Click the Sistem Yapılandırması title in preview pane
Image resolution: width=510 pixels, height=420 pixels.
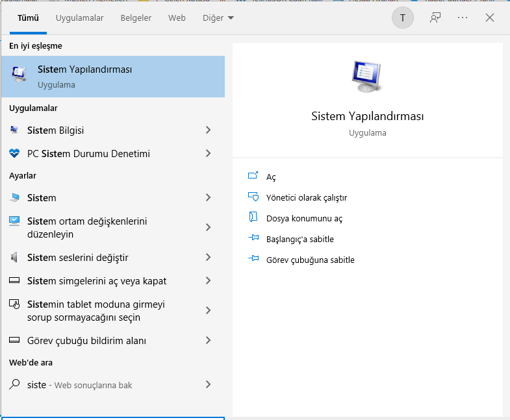tap(367, 116)
